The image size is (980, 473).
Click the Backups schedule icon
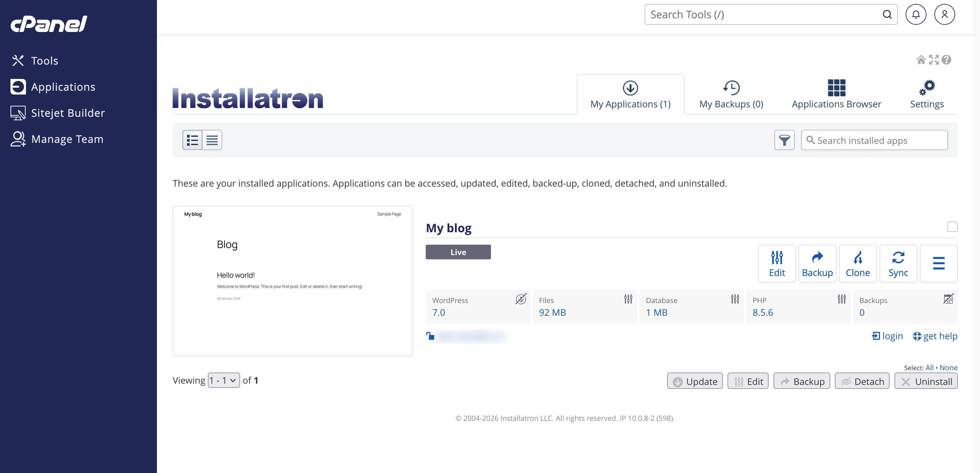[x=948, y=299]
